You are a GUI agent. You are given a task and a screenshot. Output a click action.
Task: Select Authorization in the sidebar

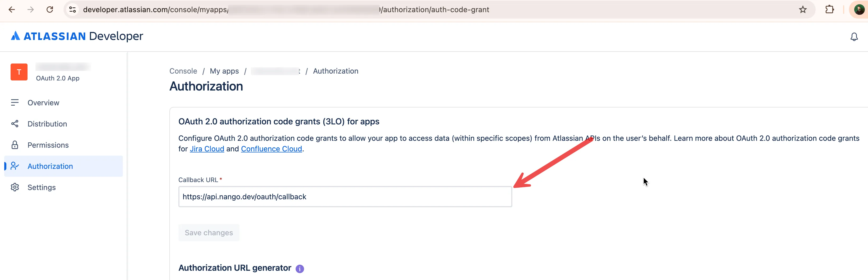[x=63, y=166]
